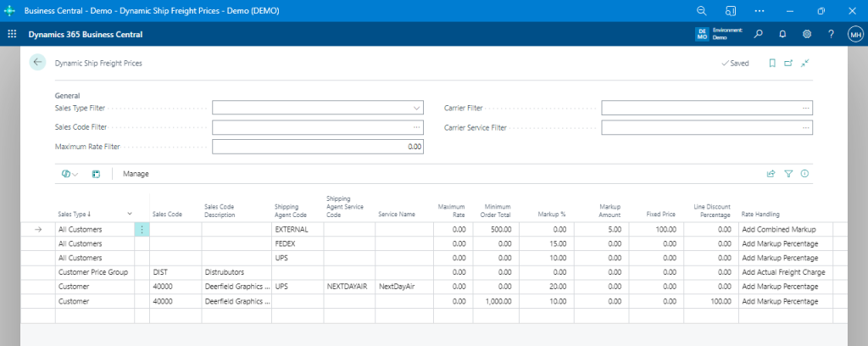Share the freight prices list

[x=771, y=174]
